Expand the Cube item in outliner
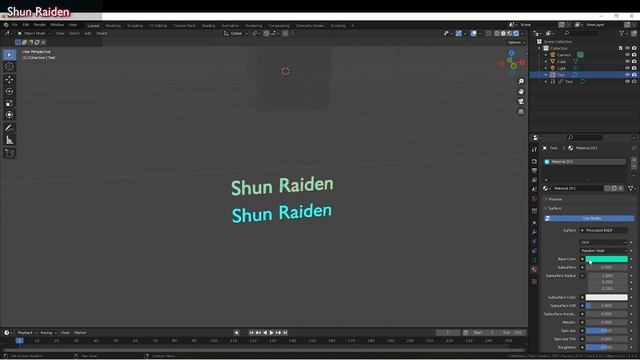 [546, 62]
